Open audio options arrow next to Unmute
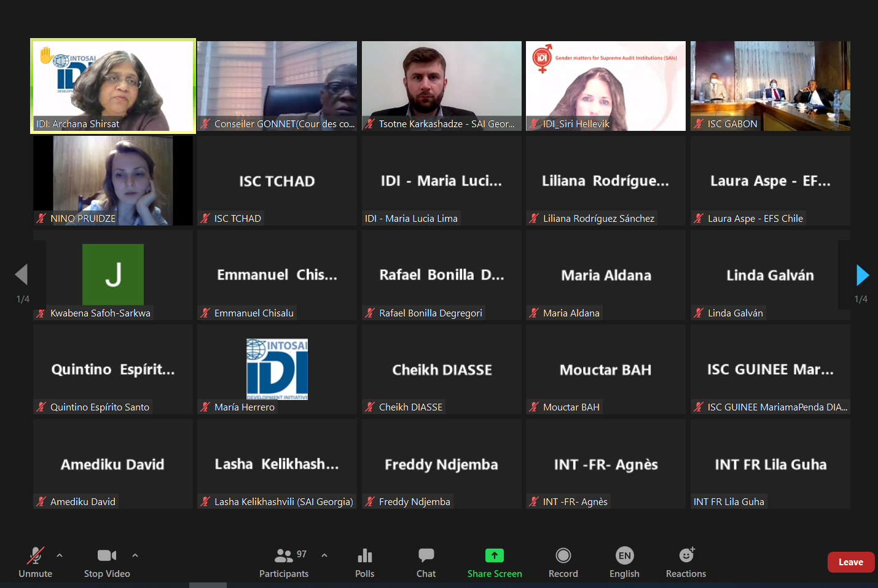 (60, 555)
